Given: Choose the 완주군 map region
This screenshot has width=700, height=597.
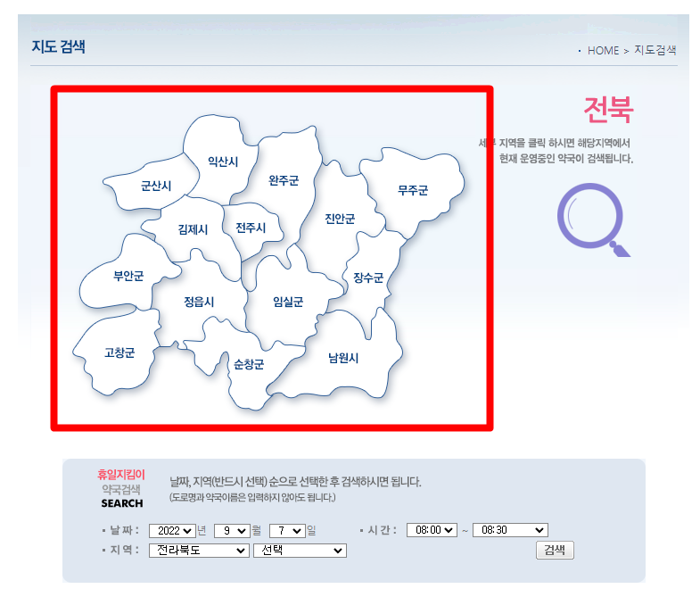Looking at the screenshot, I should coord(284,180).
